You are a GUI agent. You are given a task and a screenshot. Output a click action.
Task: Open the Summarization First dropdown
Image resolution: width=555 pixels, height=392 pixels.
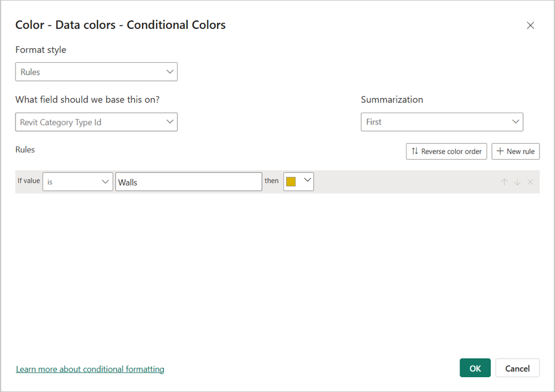coord(442,122)
